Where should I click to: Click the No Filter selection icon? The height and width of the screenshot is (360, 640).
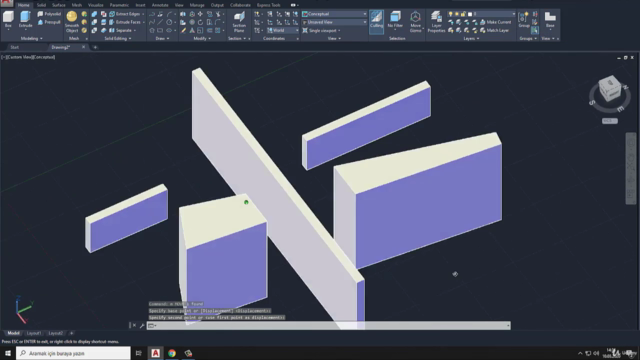395,20
